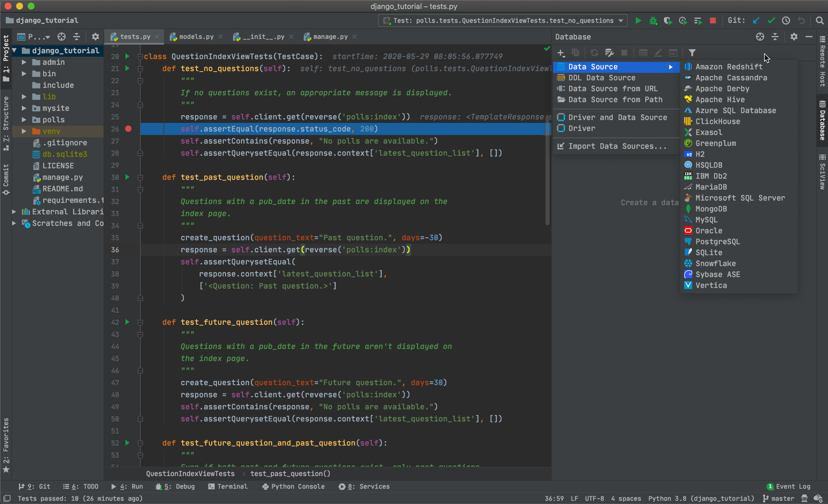Select the DDL Data Source option
The width and height of the screenshot is (828, 504).
click(x=602, y=78)
